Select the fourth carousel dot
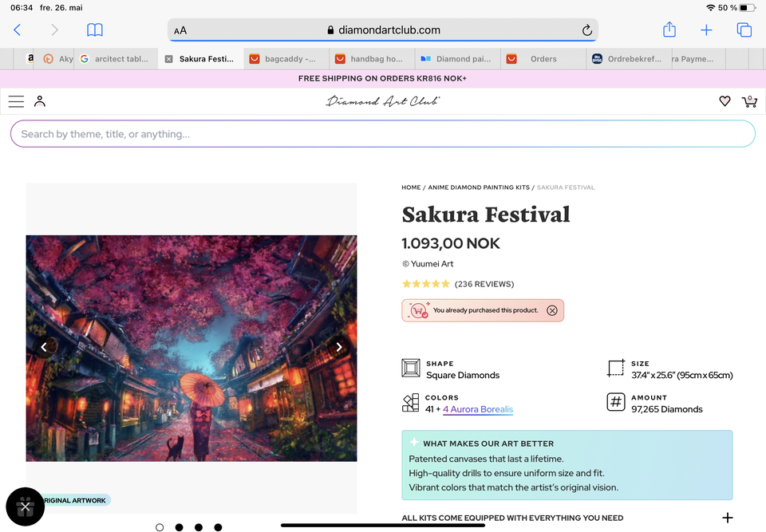Screen dimensions: 766x532 point(218,527)
